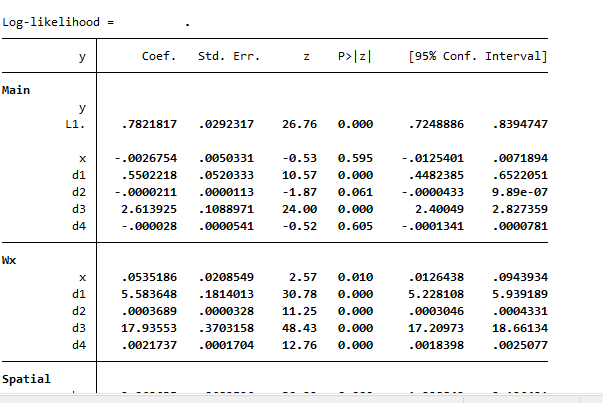Click the p-value 0.010
The width and height of the screenshot is (603, 403).
pos(355,277)
